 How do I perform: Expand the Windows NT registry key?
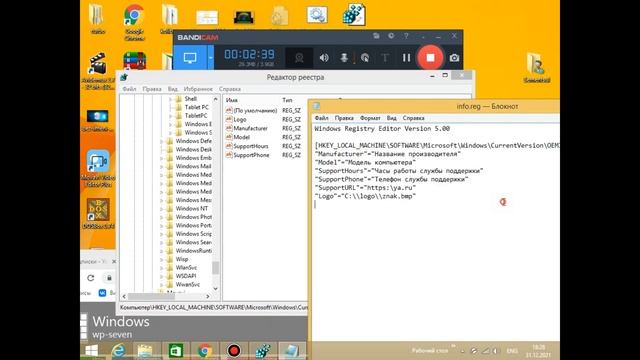coord(162,209)
